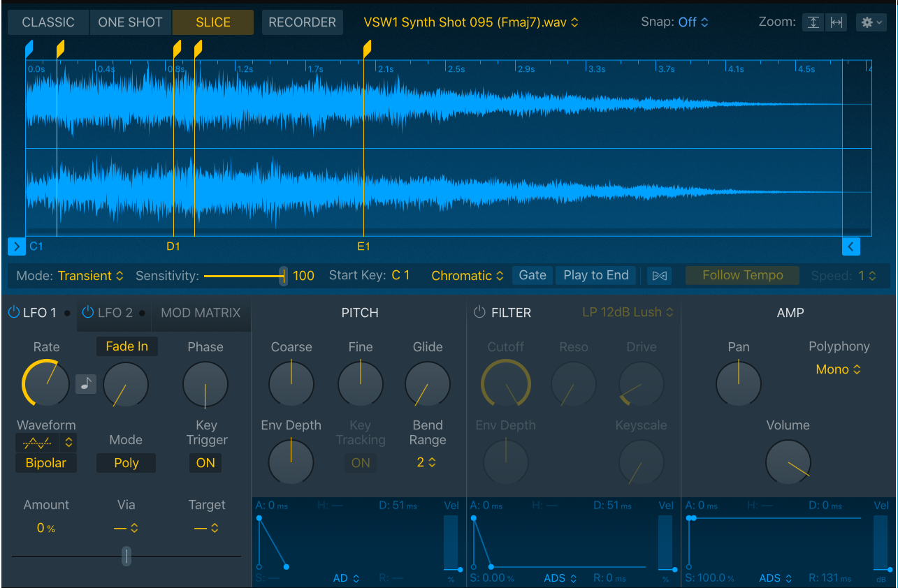Switch to Classic mode tab
Image resolution: width=898 pixels, height=588 pixels.
tap(48, 22)
